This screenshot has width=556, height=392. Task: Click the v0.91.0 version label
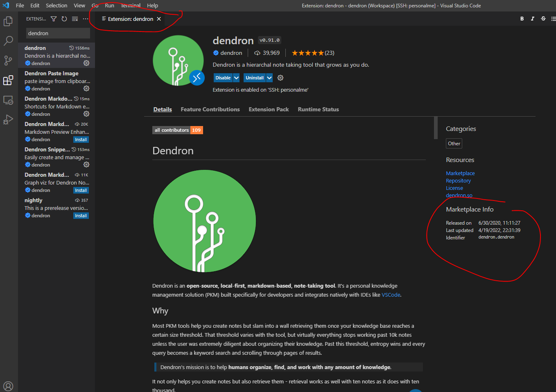(269, 40)
